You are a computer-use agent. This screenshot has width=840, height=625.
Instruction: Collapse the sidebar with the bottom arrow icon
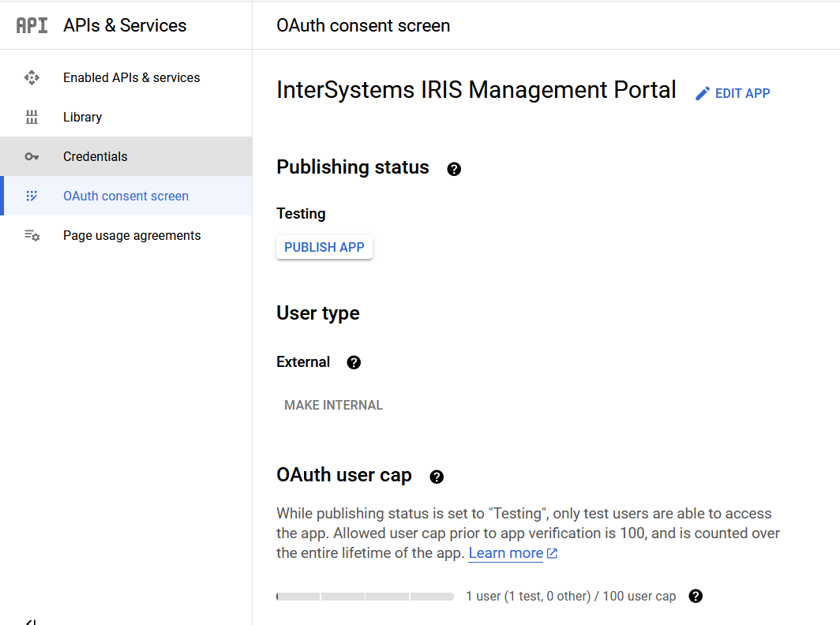tap(31, 622)
